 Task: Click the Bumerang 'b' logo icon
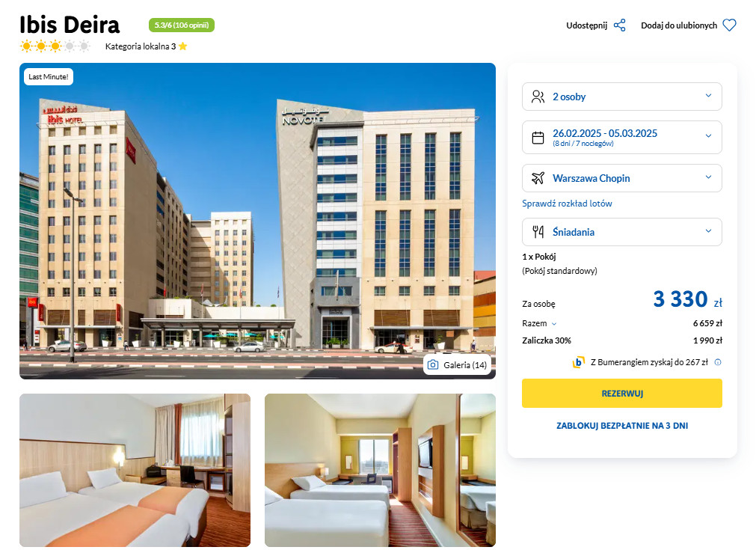(578, 362)
